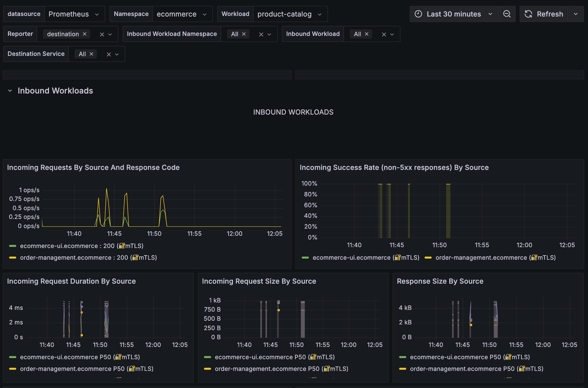
Task: Remove the All tag in Inbound Workload Namespace
Action: 244,34
